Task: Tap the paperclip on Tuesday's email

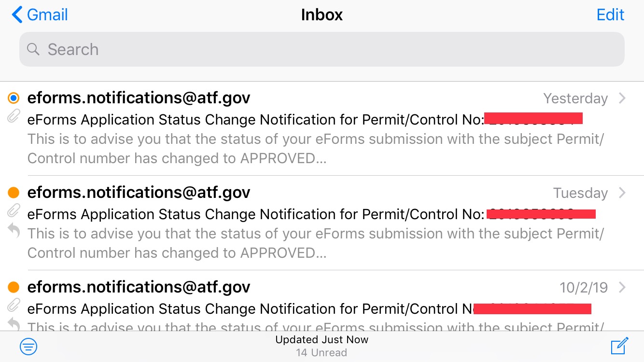Action: (14, 211)
